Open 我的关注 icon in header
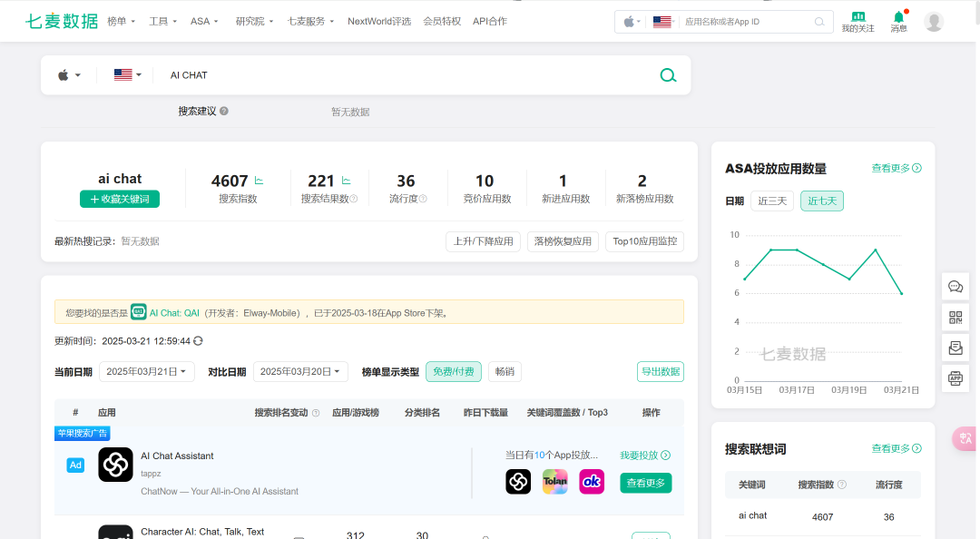 coord(857,21)
